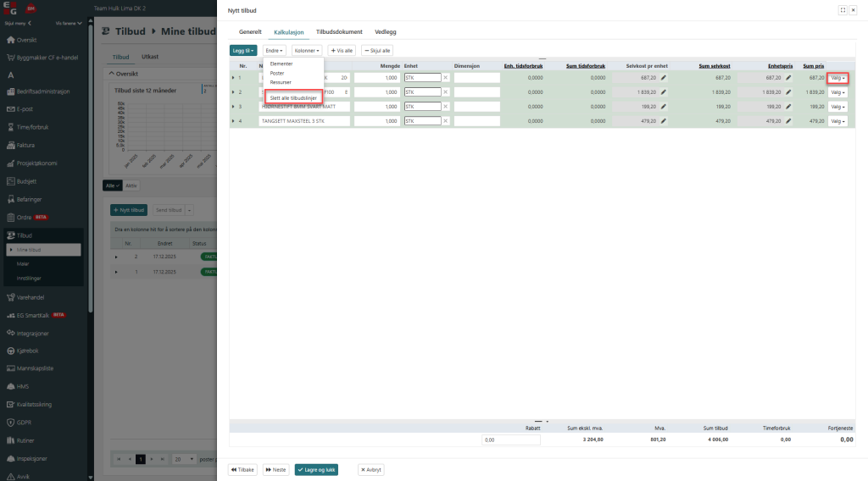Expand Nytt tilbud dialog to fullscreen
Viewport: 868px width, 481px height.
pyautogui.click(x=842, y=10)
